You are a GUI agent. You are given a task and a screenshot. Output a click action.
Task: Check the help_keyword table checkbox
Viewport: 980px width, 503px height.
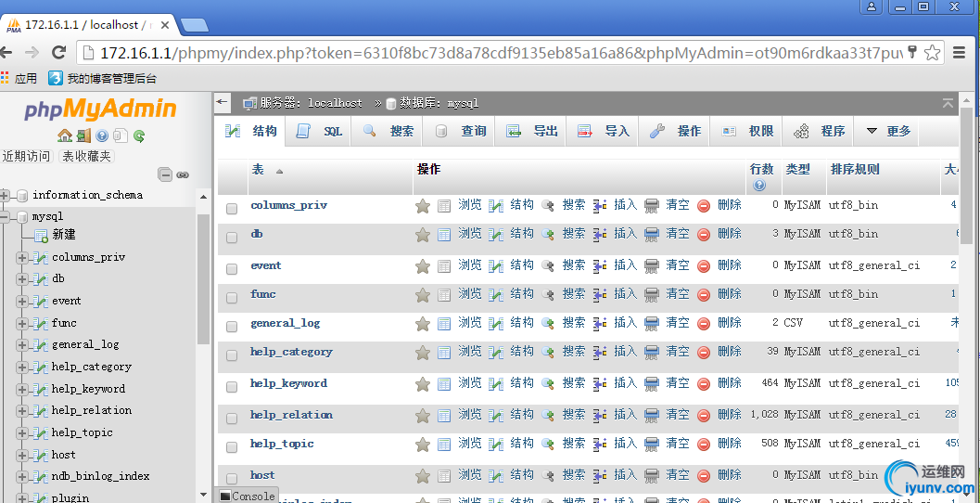[x=232, y=387]
